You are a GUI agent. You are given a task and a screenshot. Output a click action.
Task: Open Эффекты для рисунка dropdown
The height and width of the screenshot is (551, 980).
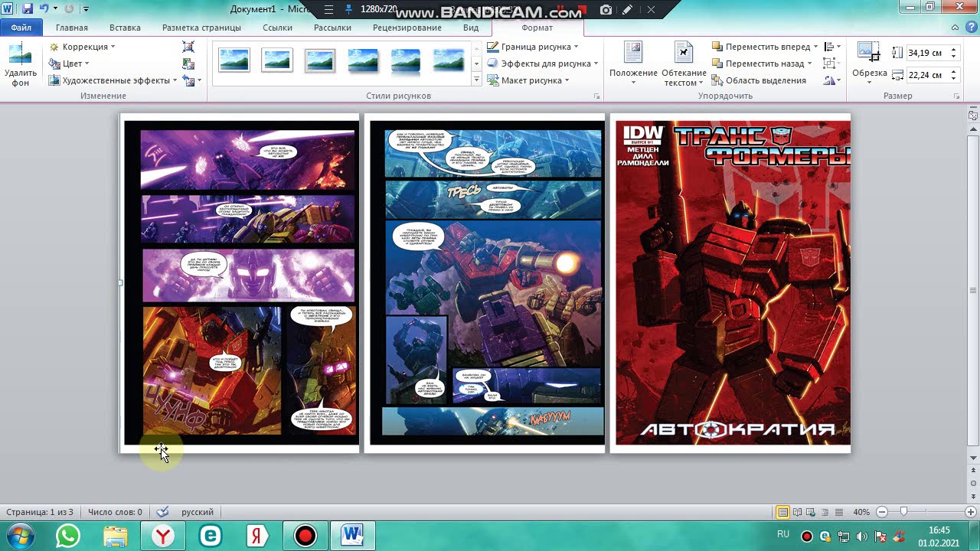542,64
